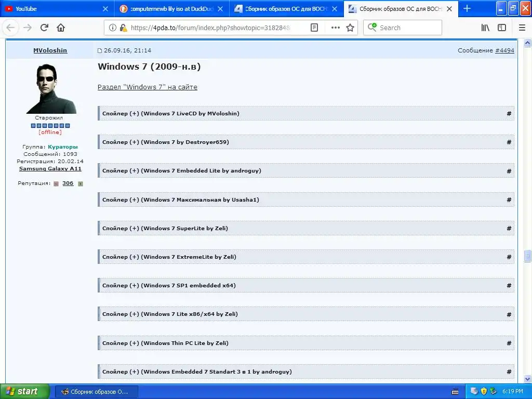Toggle reader view in address bar

(x=314, y=28)
